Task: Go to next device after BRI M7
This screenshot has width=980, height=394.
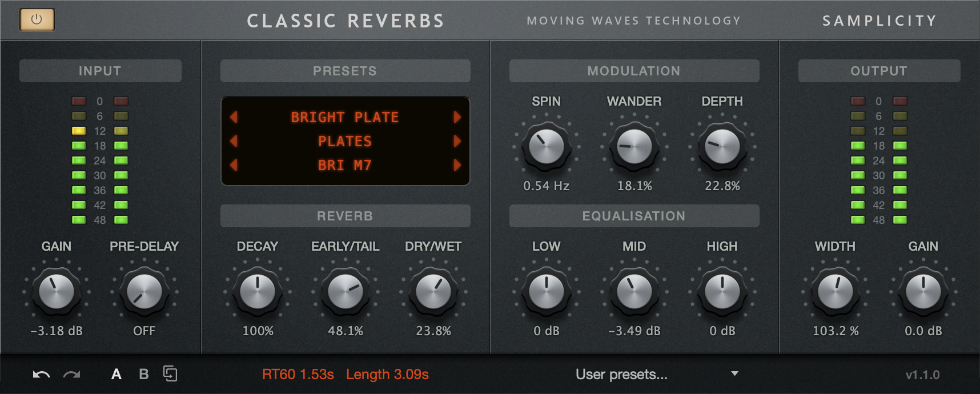Action: pos(457,165)
